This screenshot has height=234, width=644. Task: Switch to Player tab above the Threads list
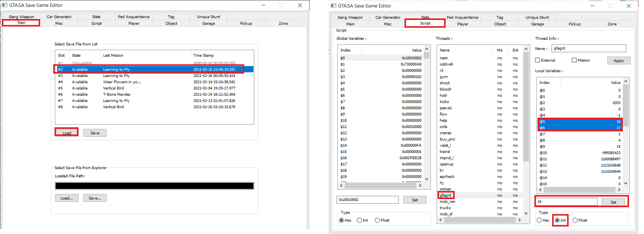point(462,24)
